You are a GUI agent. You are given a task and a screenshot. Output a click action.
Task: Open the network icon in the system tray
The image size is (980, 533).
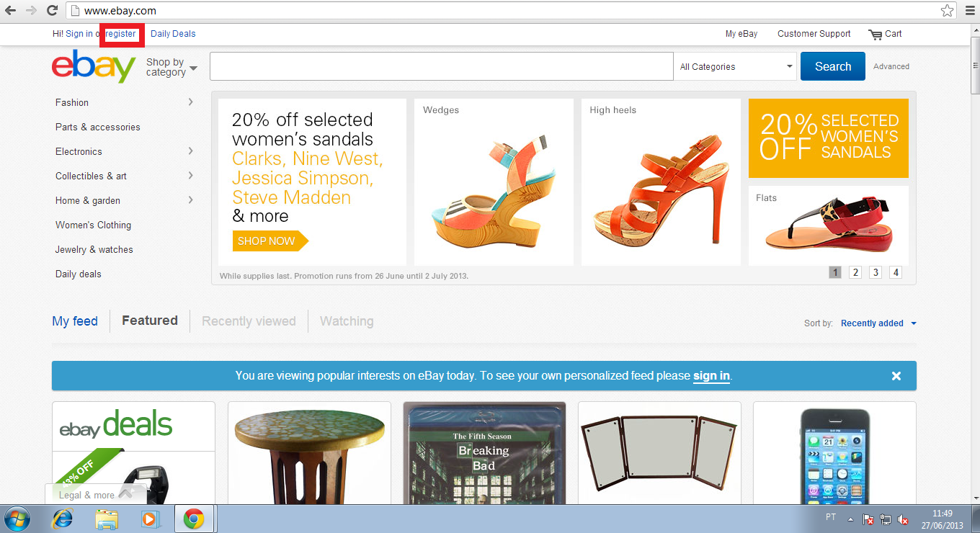click(886, 520)
